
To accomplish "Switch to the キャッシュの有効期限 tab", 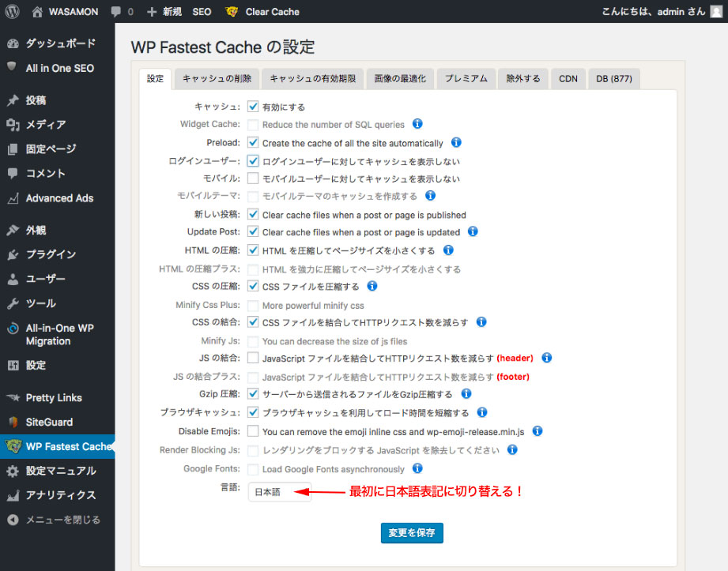I will [312, 79].
